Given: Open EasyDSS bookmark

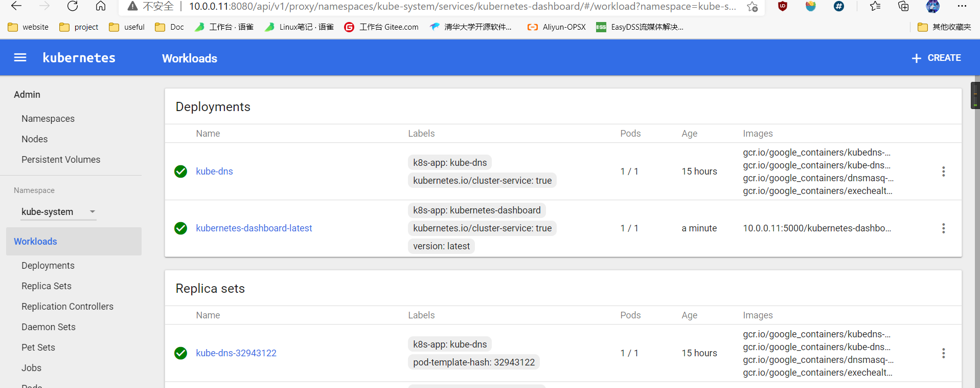Looking at the screenshot, I should coord(640,27).
